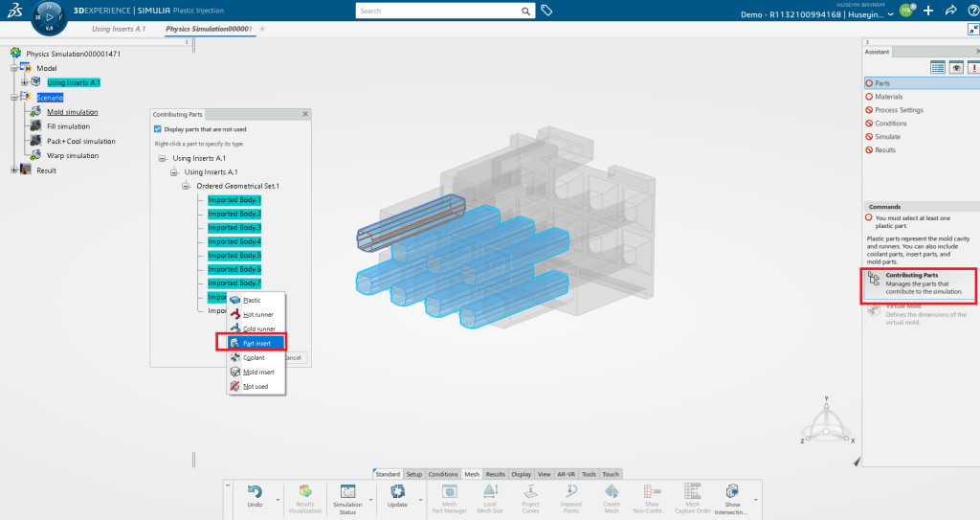Select the Materials step in Assistant
Image resolution: width=980 pixels, height=520 pixels.
coord(889,97)
